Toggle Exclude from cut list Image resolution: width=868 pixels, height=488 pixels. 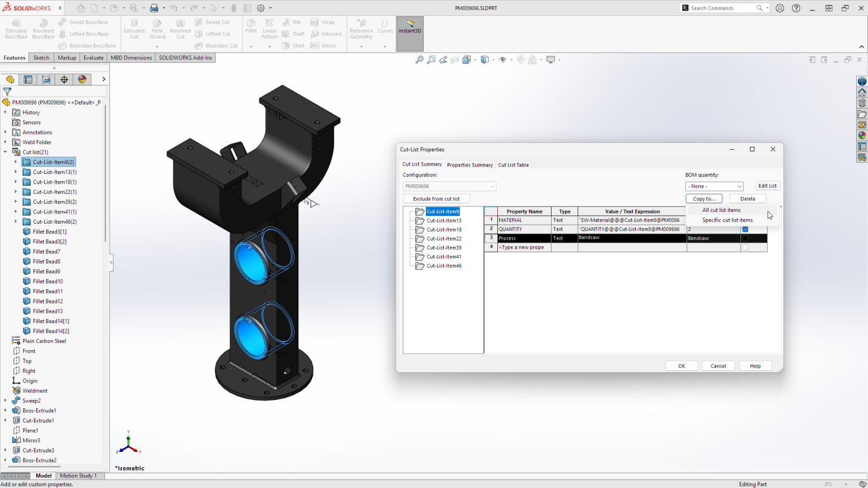pyautogui.click(x=436, y=198)
